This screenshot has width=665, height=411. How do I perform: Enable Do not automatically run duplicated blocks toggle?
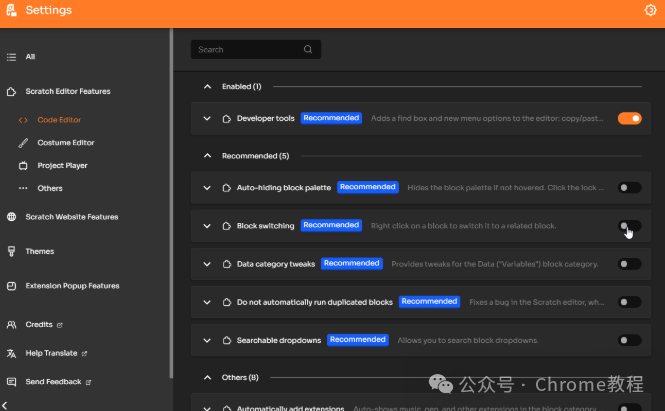tap(629, 302)
